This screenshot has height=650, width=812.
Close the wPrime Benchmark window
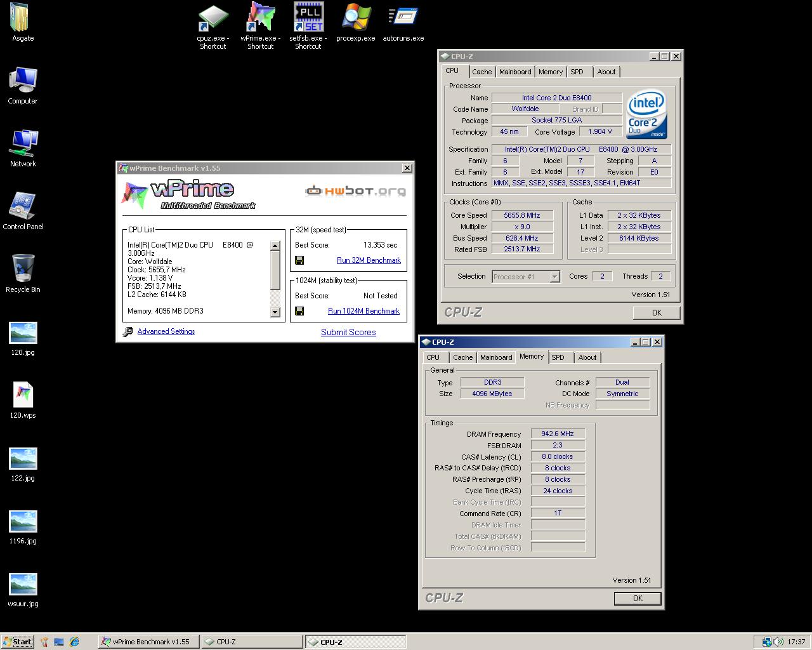407,168
